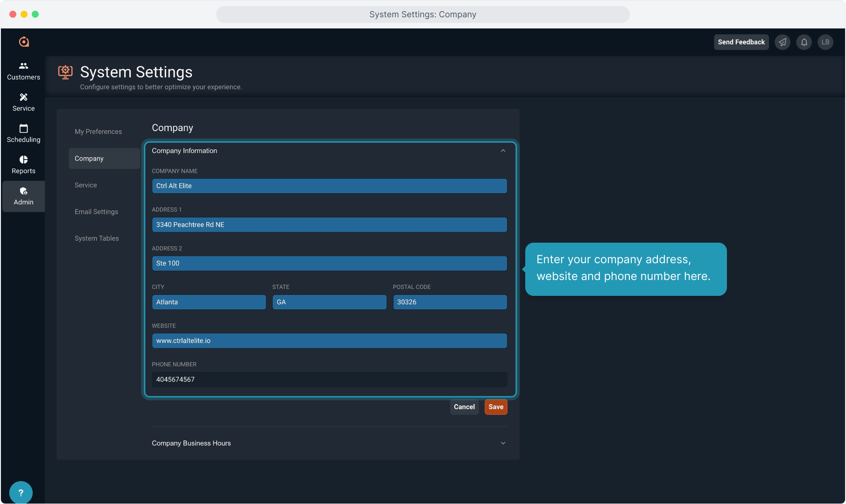Open the System Tables tab
The height and width of the screenshot is (504, 846).
97,238
